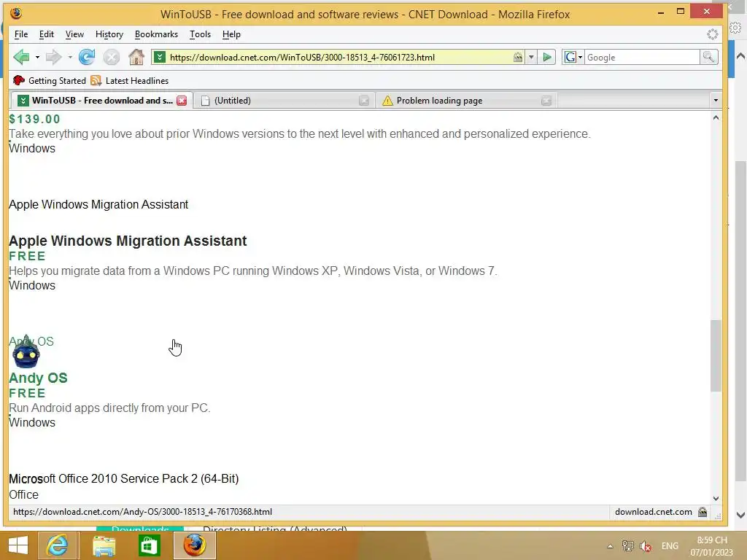The width and height of the screenshot is (747, 560).
Task: Open the File menu
Action: tap(21, 34)
